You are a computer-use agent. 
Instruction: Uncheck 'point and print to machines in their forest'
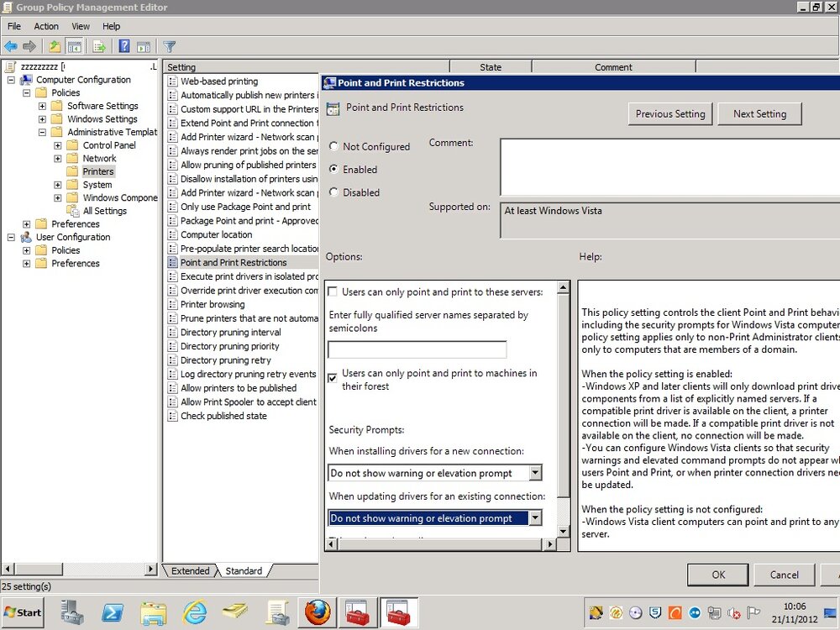pyautogui.click(x=333, y=378)
